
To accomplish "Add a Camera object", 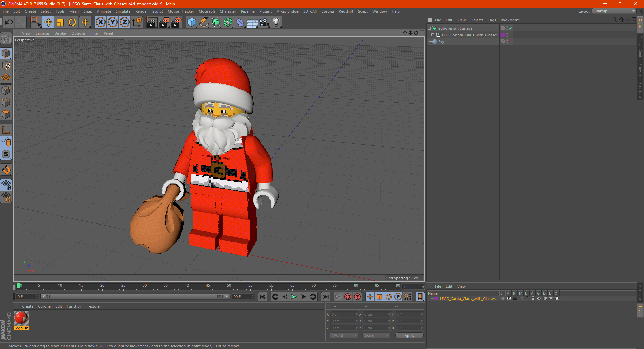I will [264, 22].
